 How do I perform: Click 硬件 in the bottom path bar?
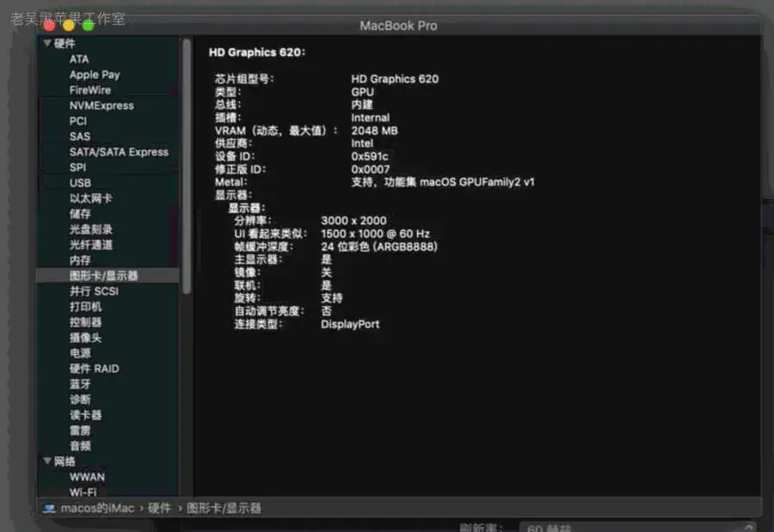[159, 508]
